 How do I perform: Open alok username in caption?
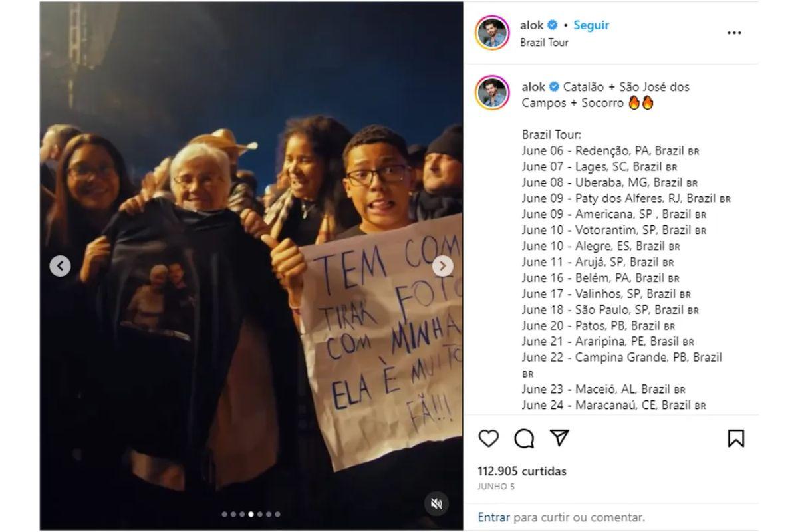click(533, 86)
